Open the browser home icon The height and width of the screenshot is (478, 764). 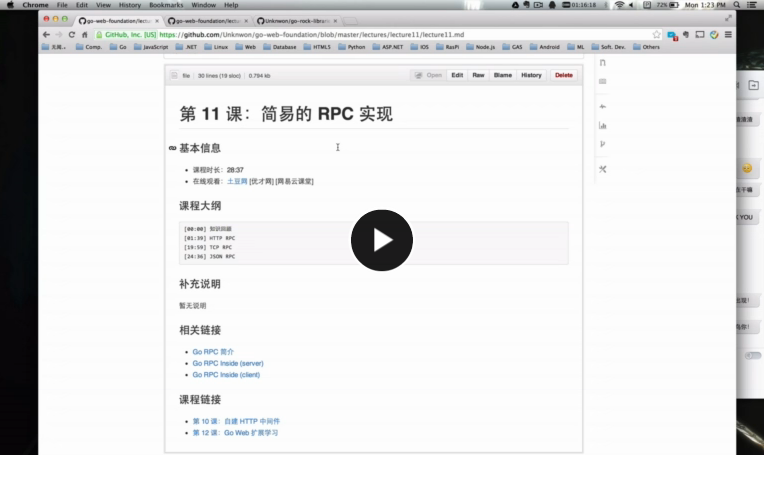click(85, 35)
